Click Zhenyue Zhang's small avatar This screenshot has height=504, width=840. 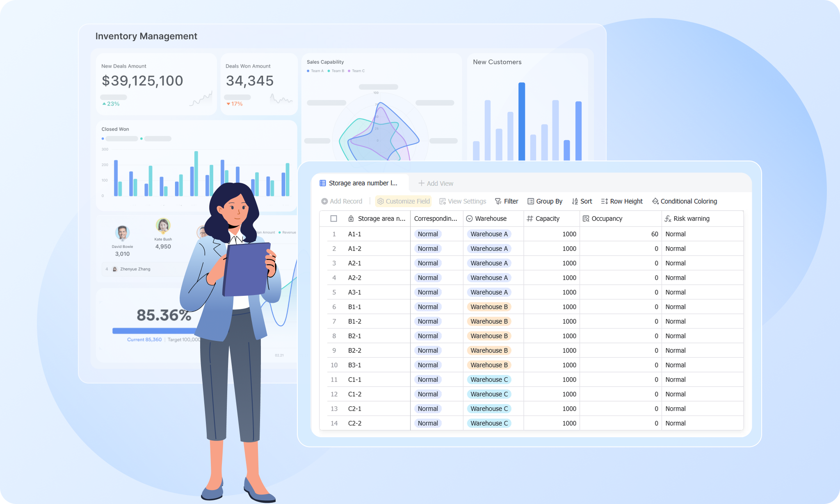click(115, 269)
